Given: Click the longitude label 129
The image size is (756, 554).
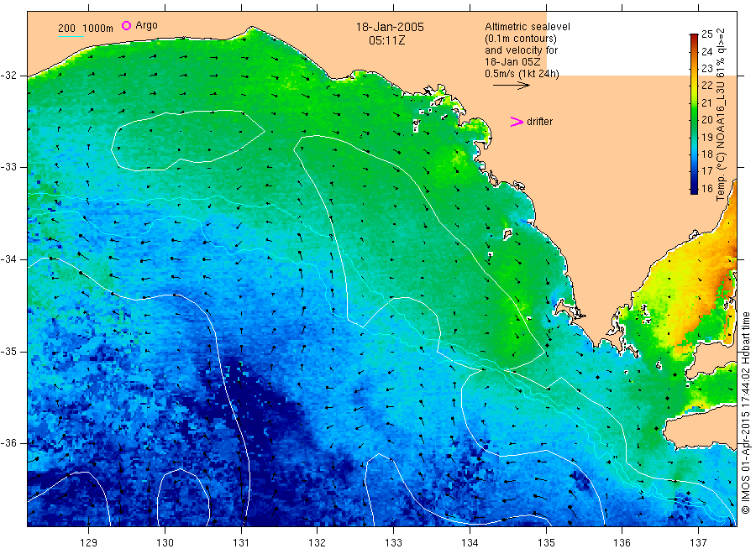Looking at the screenshot, I should click(89, 543).
